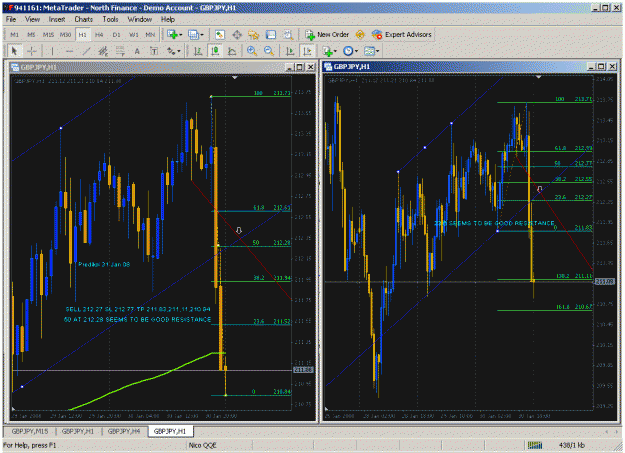Zoom in on the chart
The width and height of the screenshot is (625, 453).
coord(252,51)
